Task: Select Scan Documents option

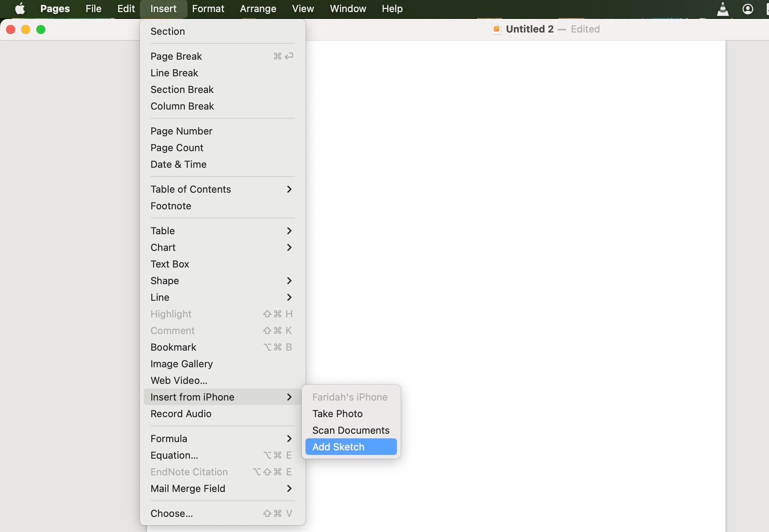Action: pyautogui.click(x=350, y=430)
